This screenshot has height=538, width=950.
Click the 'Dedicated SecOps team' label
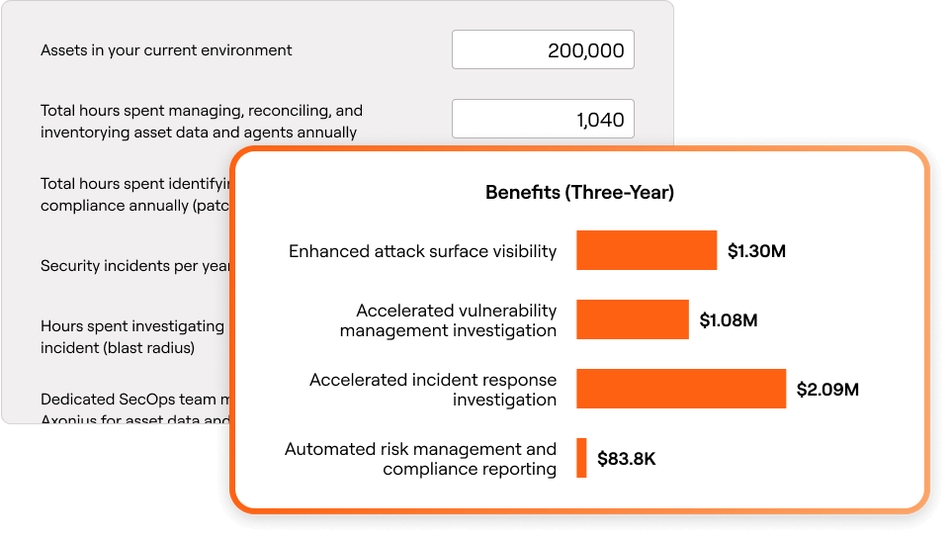(x=135, y=408)
